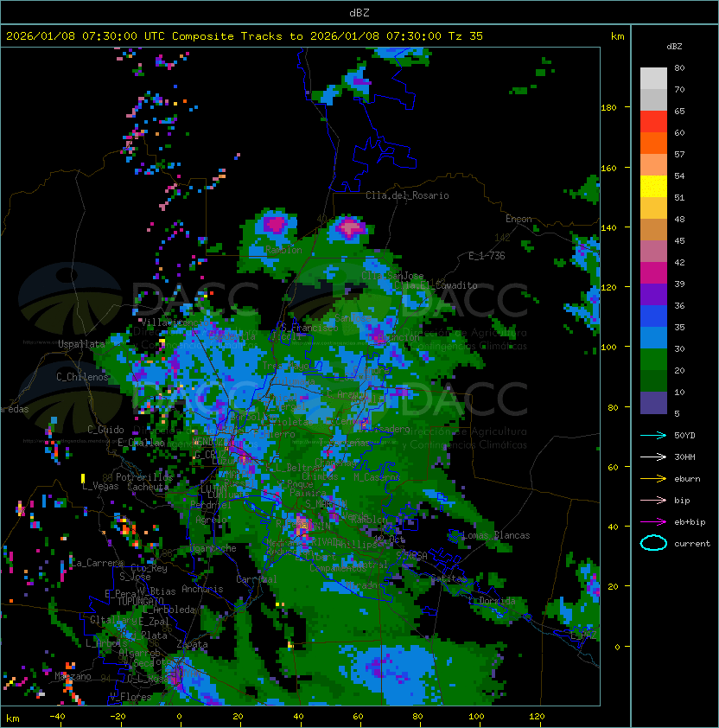Click the 'Clla.El_Cavadito' map label

pos(436,285)
